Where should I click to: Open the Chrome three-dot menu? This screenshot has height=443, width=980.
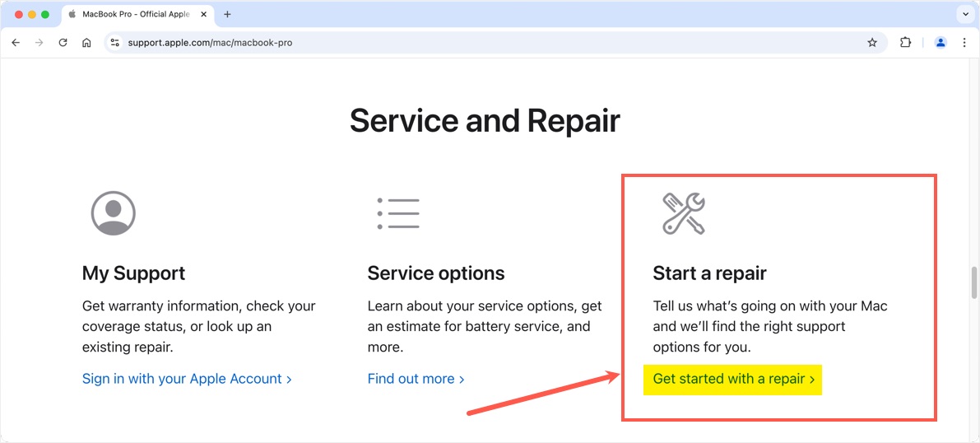[x=964, y=43]
